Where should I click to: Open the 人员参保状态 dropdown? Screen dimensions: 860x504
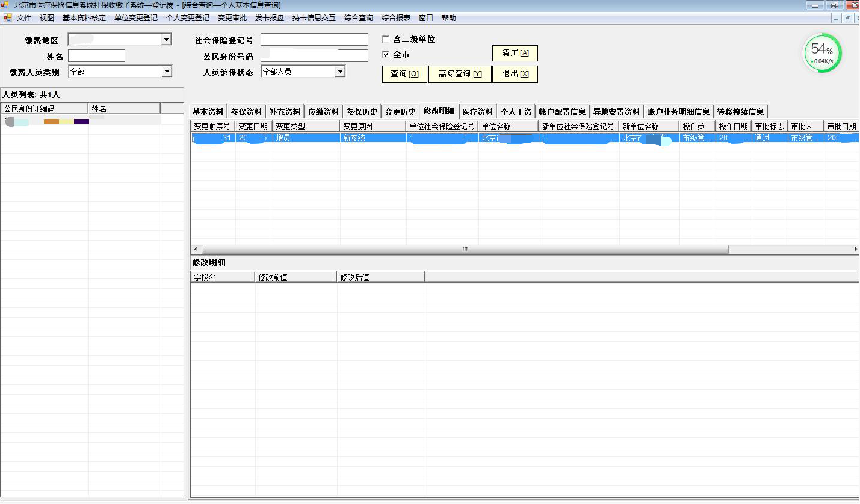point(340,72)
